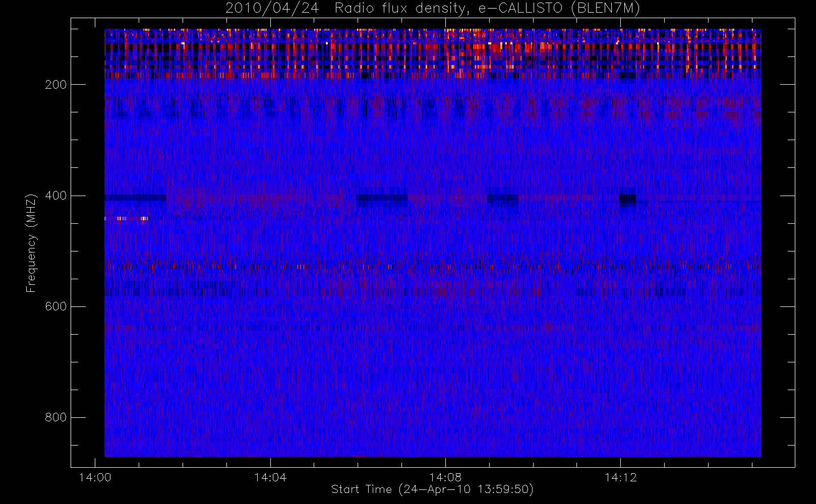
Task: Click the plot title '2010/04/24 Radio flux density'
Action: point(346,9)
